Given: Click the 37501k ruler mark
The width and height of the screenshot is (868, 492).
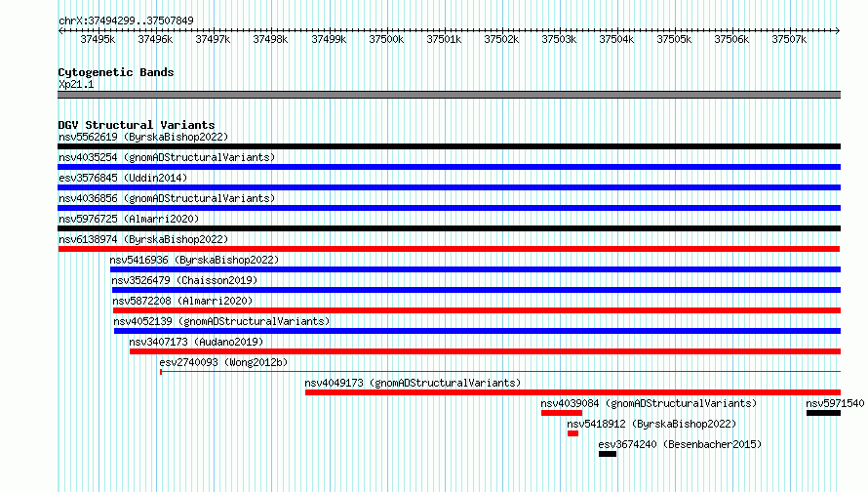Looking at the screenshot, I should coord(444,39).
